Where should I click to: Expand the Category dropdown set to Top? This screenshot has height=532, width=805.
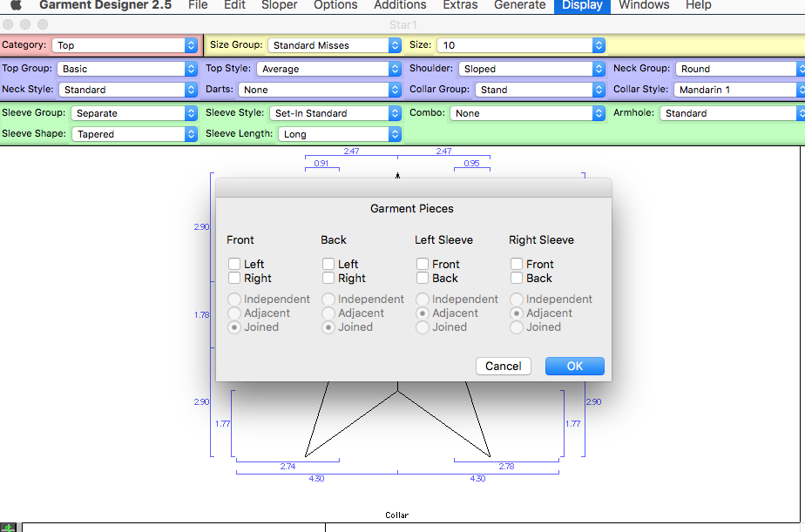(x=125, y=45)
